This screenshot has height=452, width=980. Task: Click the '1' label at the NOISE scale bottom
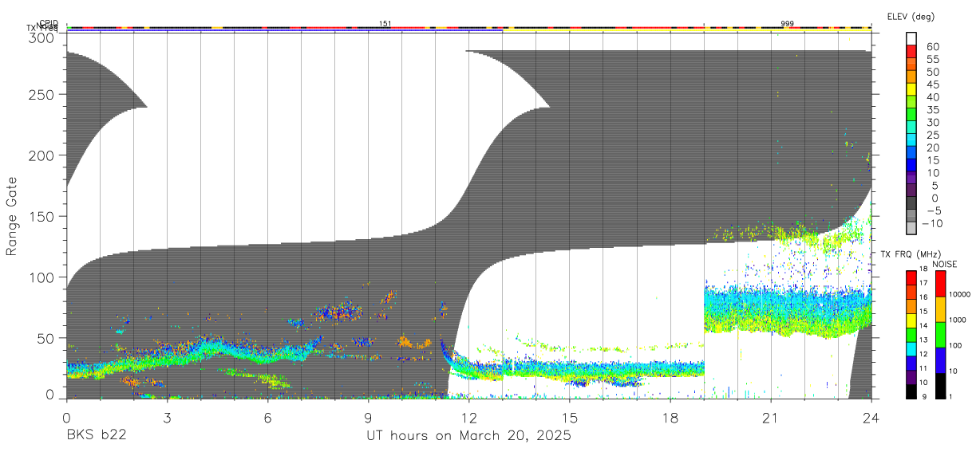pyautogui.click(x=951, y=396)
